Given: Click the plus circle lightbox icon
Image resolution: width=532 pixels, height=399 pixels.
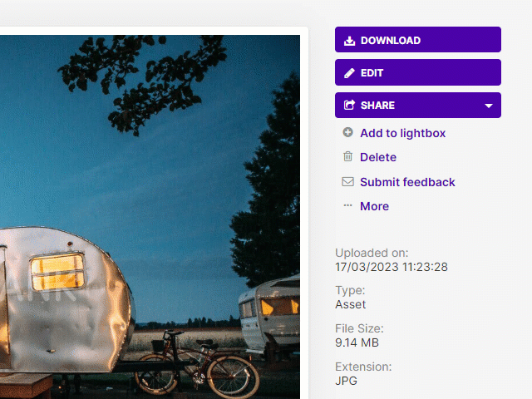Looking at the screenshot, I should coord(347,132).
